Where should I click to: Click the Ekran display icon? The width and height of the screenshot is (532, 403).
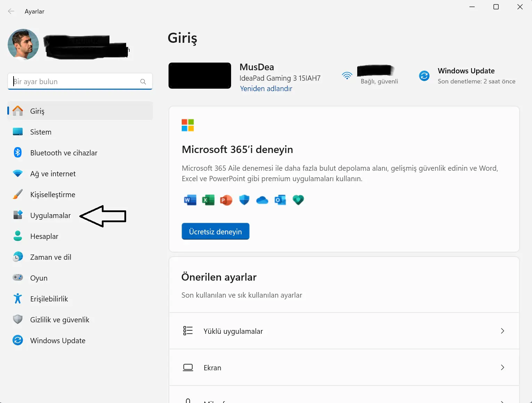[188, 368]
